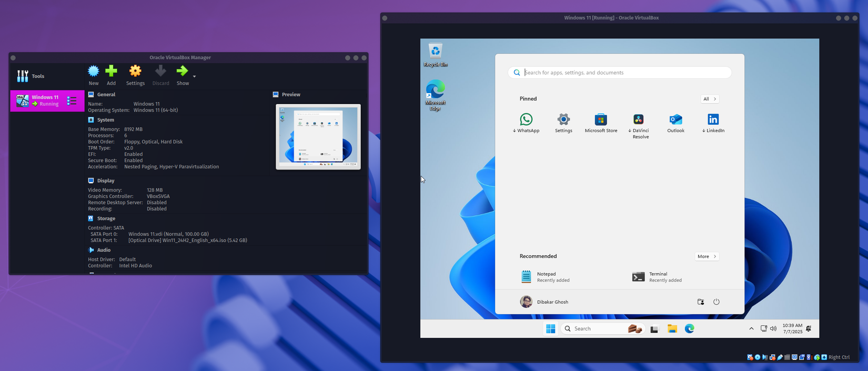Click the keyboard capture indicator before Right Ctrl

(824, 357)
